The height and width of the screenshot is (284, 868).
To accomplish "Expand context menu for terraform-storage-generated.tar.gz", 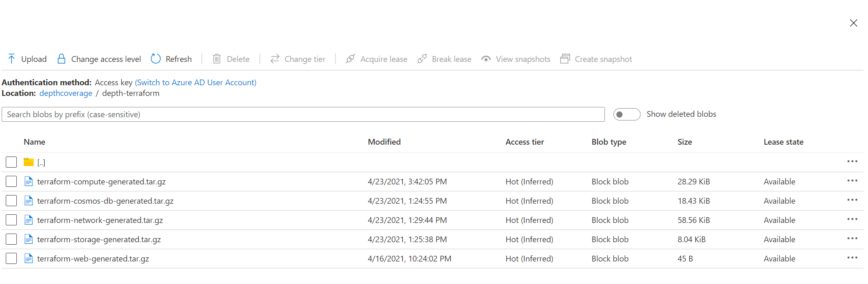I will 852,239.
